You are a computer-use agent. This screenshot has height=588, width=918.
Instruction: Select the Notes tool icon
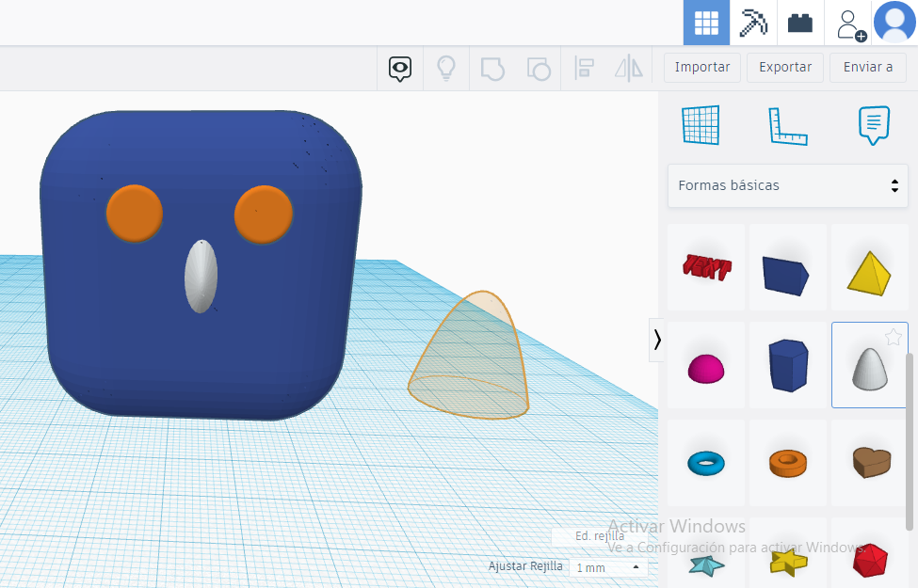click(874, 124)
